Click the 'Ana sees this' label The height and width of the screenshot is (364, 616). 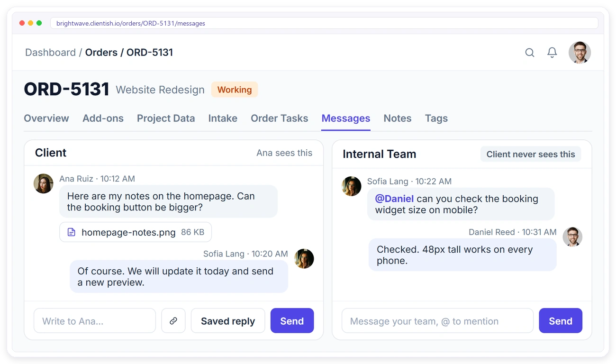[x=284, y=153]
